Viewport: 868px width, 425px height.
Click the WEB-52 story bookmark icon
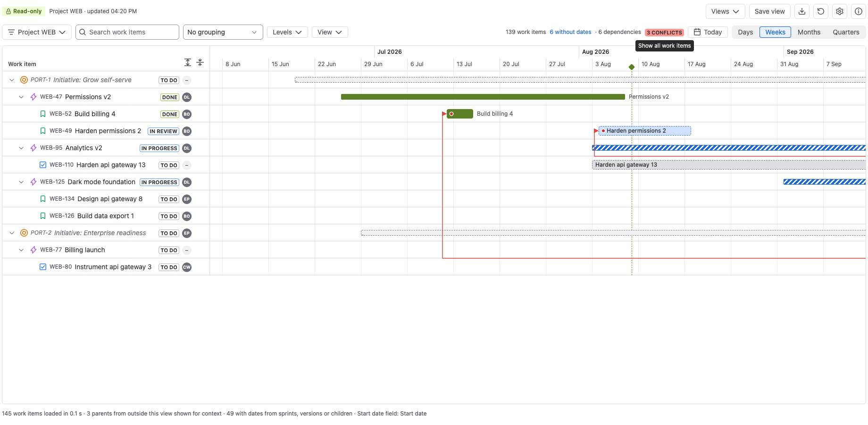(x=43, y=114)
